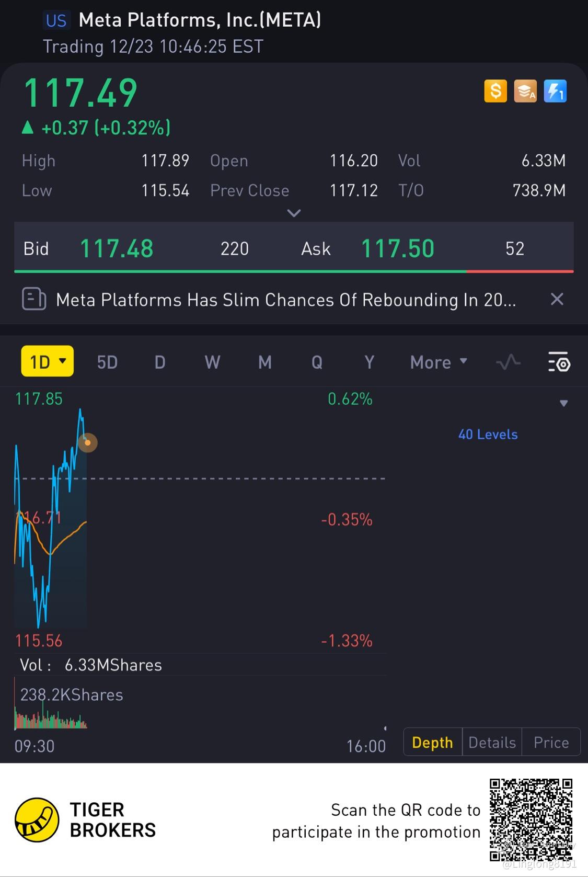Open the stacked layers 'A' icon
Image resolution: width=588 pixels, height=877 pixels.
coord(525,91)
